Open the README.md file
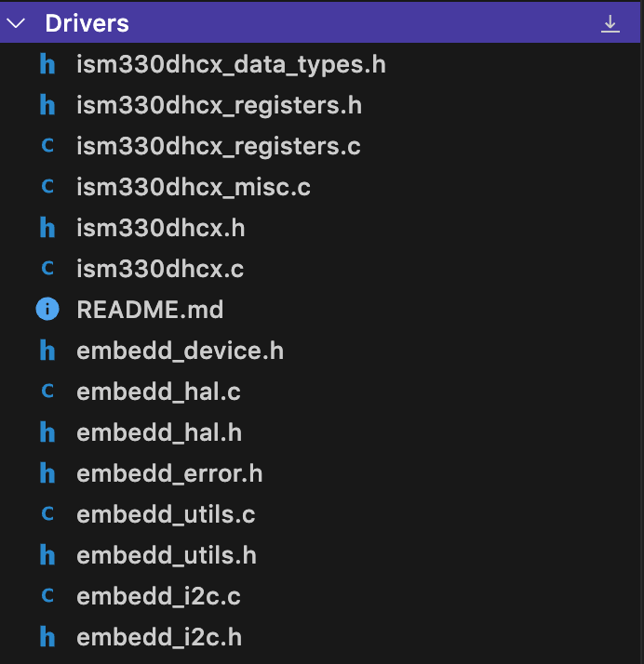Image resolution: width=644 pixels, height=664 pixels. [x=150, y=310]
